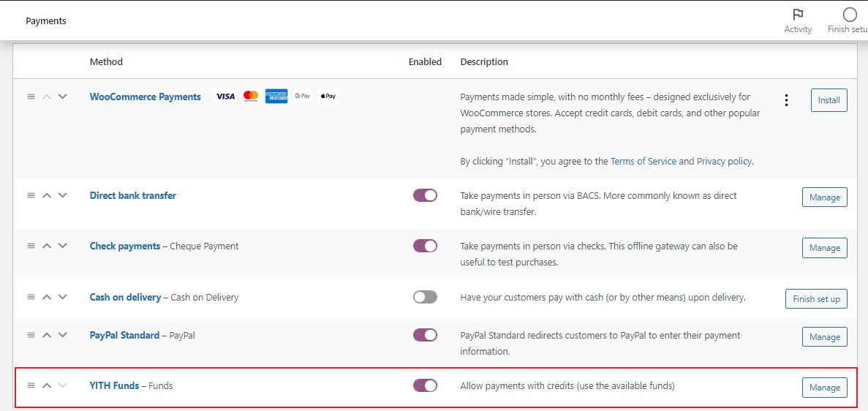Open WooCommerce Payments three-dot options menu

click(786, 100)
